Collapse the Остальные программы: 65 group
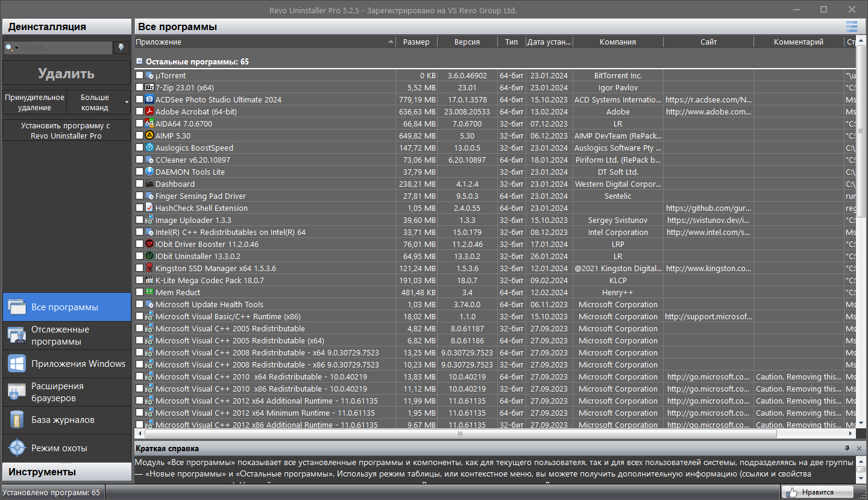The height and width of the screenshot is (500, 868). 139,61
